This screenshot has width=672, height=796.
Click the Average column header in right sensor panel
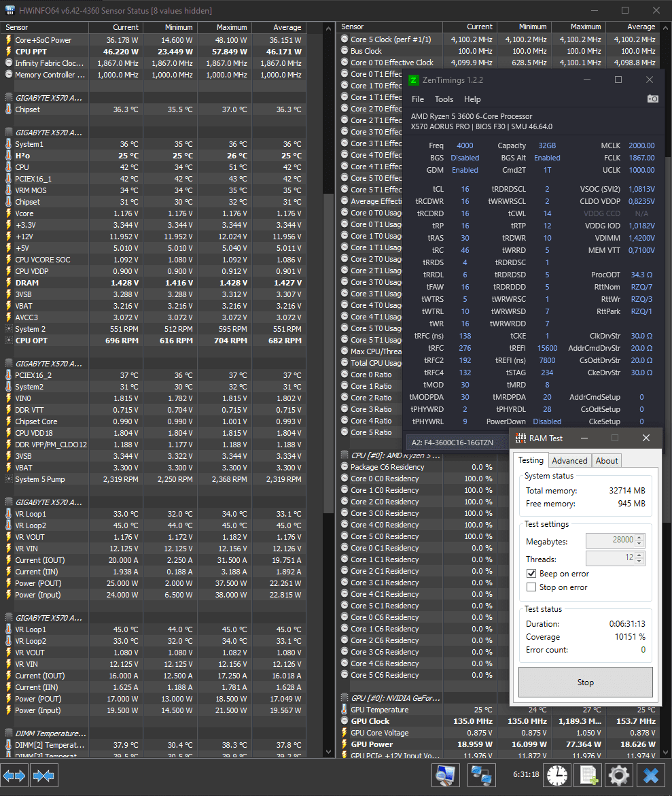pos(633,27)
